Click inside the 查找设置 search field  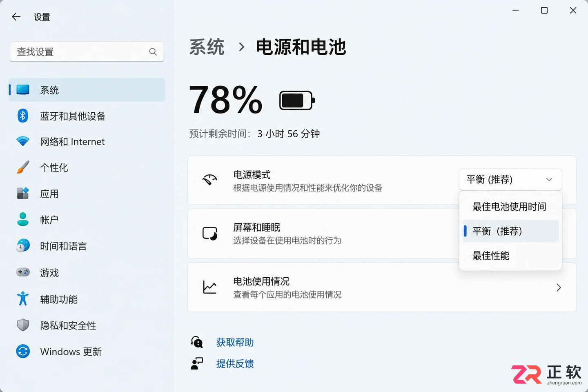coord(87,52)
